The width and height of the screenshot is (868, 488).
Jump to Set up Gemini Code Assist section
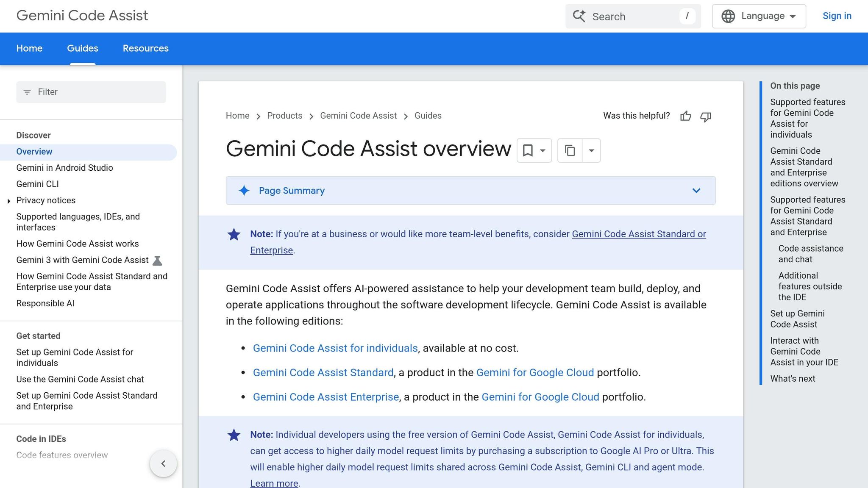point(797,319)
